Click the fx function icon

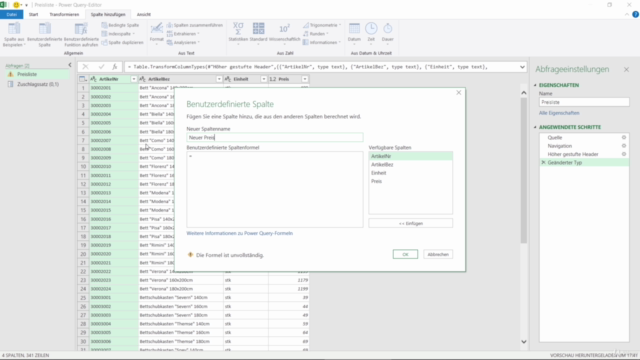[115, 67]
